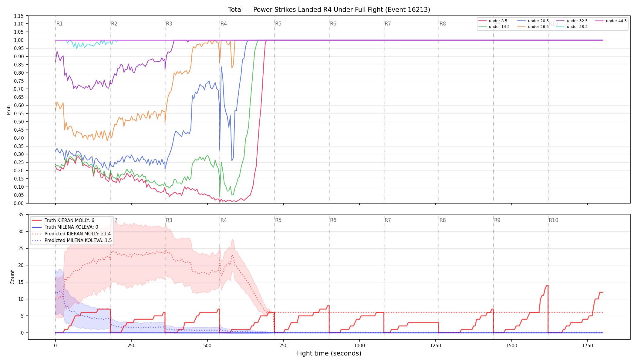Click the R3 round label in the Count chart

click(169, 220)
